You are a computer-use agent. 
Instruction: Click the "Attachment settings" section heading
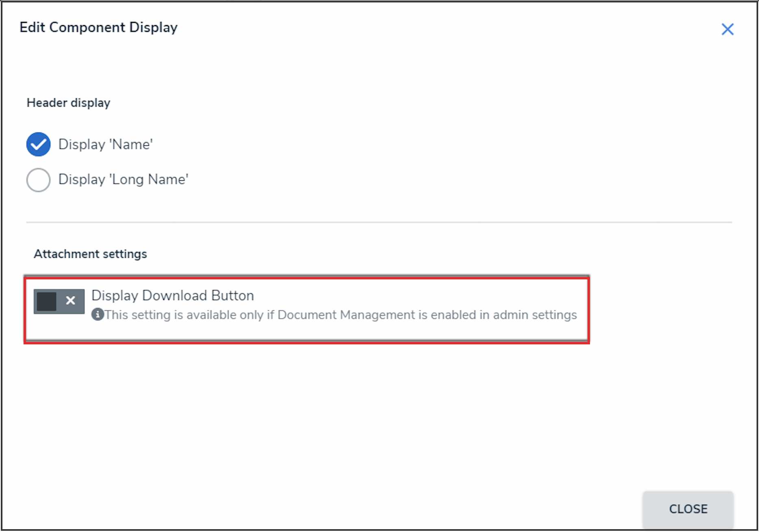coord(90,254)
